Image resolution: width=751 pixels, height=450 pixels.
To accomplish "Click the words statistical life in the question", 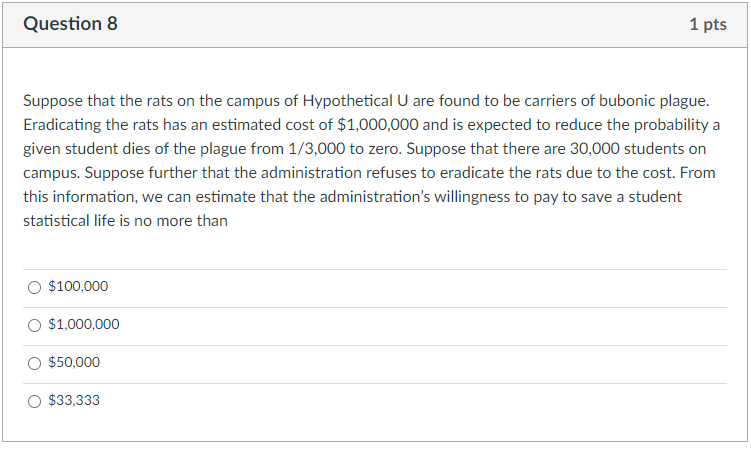I will click(x=66, y=221).
